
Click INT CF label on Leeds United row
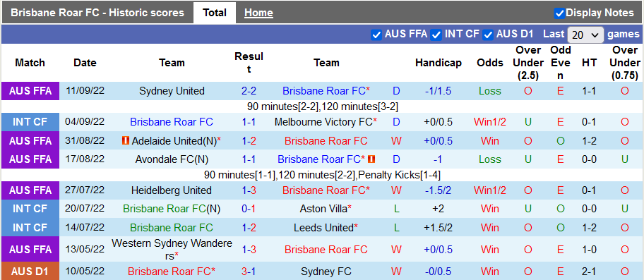(x=30, y=228)
